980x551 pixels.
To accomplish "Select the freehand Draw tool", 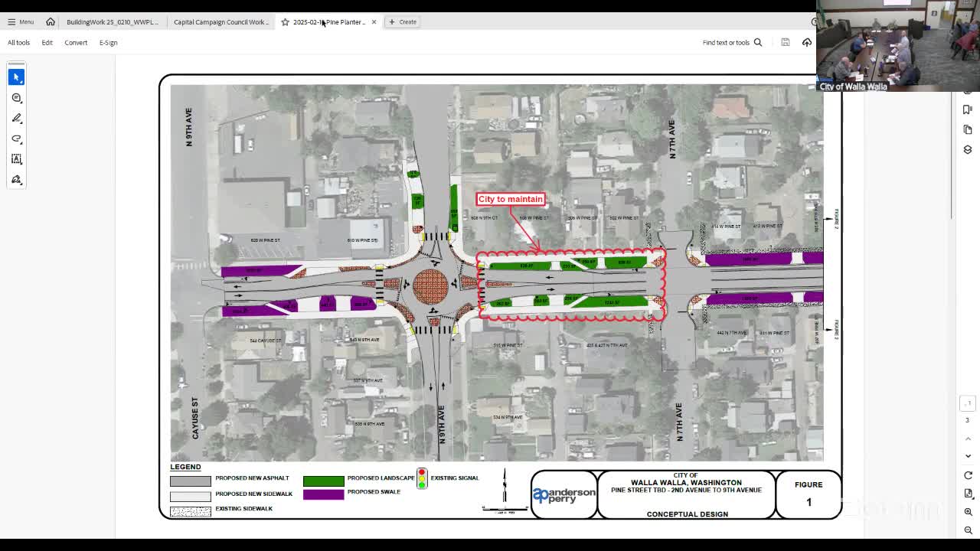I will (16, 139).
